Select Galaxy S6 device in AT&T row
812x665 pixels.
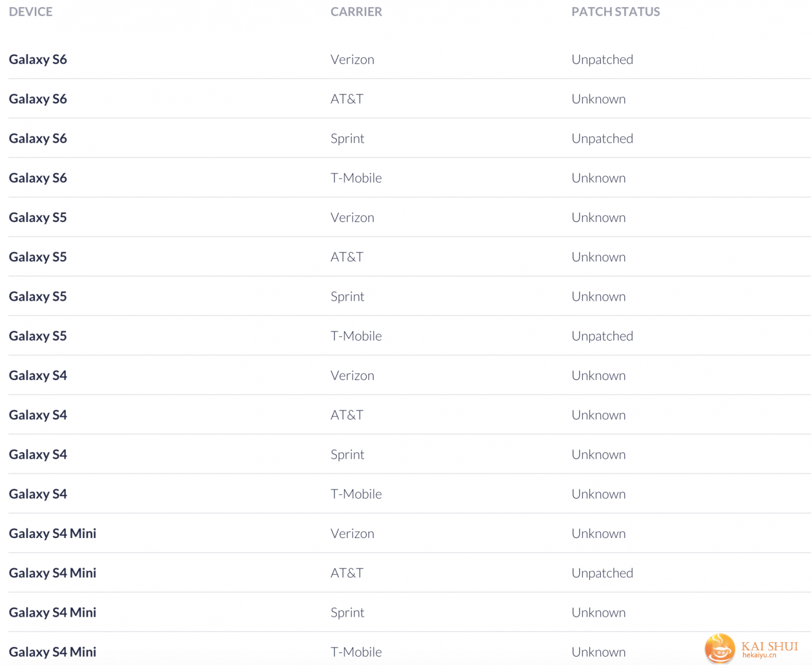pyautogui.click(x=38, y=99)
